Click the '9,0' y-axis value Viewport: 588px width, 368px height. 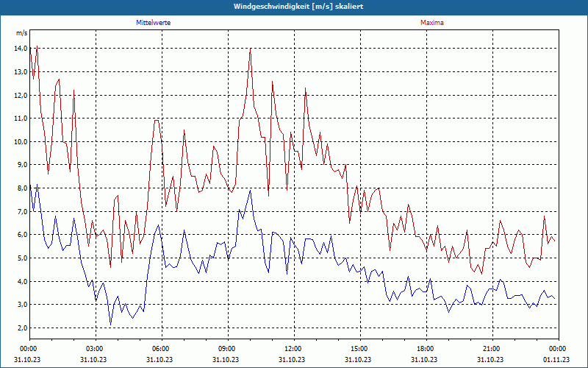click(x=22, y=165)
